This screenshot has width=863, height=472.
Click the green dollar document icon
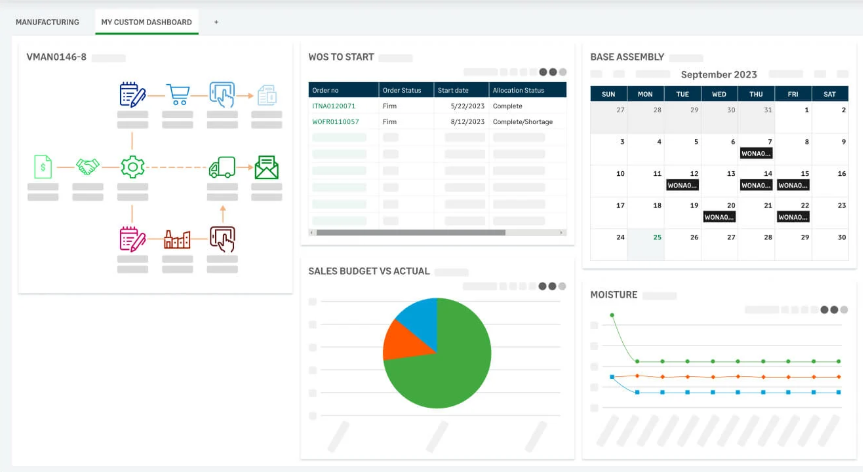coord(43,167)
